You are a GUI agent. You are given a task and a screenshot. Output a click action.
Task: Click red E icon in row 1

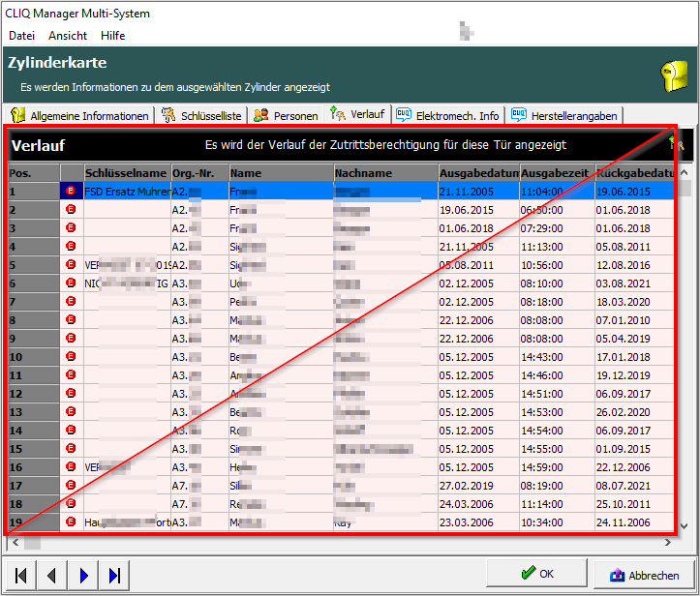click(x=71, y=191)
